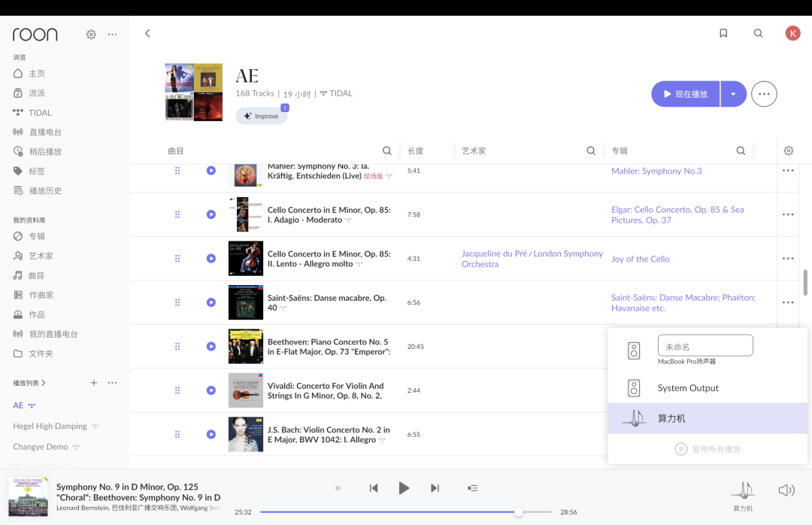Open Saint-Saëns: Danse Macabre album link

coord(683,302)
